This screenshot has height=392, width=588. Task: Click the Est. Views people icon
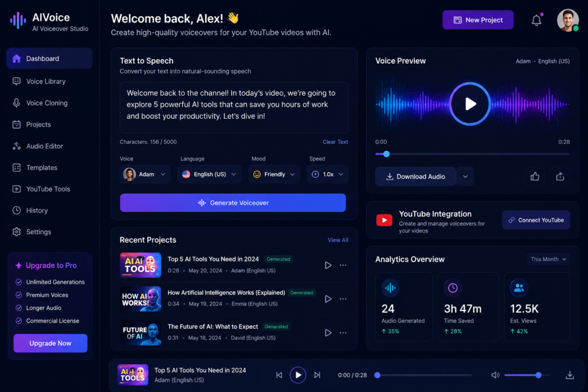pos(519,288)
